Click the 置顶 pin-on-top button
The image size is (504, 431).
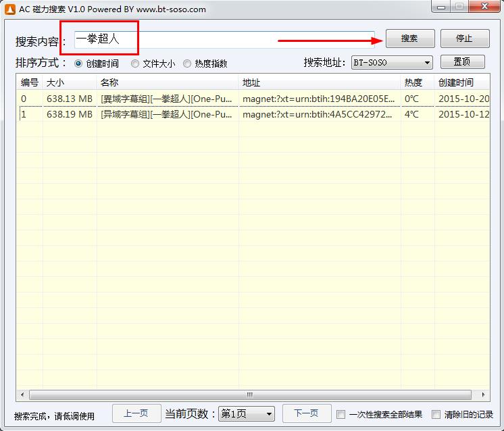click(462, 62)
